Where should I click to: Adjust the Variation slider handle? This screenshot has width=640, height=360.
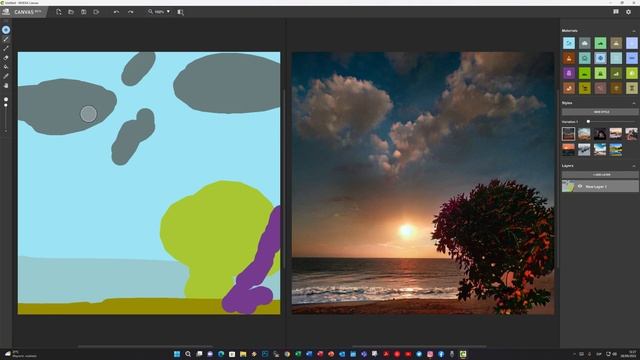[588, 122]
